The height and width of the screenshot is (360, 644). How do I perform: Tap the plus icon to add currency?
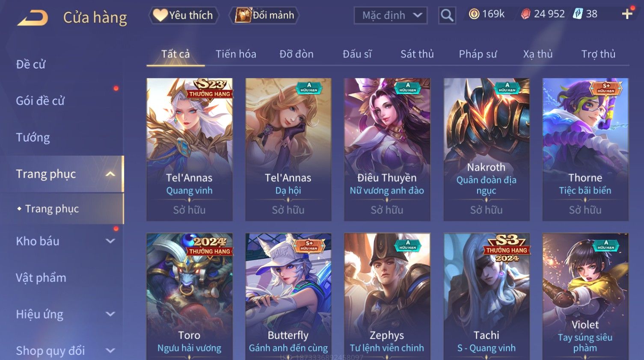click(x=627, y=14)
